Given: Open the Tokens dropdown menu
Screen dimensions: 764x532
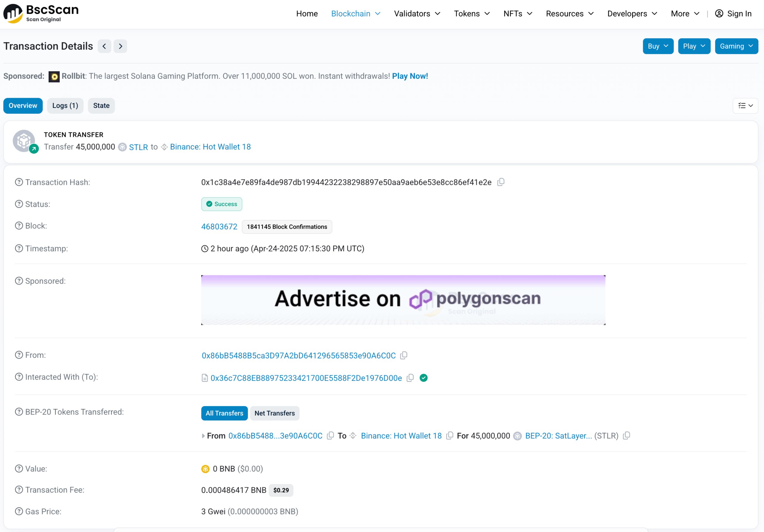Looking at the screenshot, I should point(472,14).
